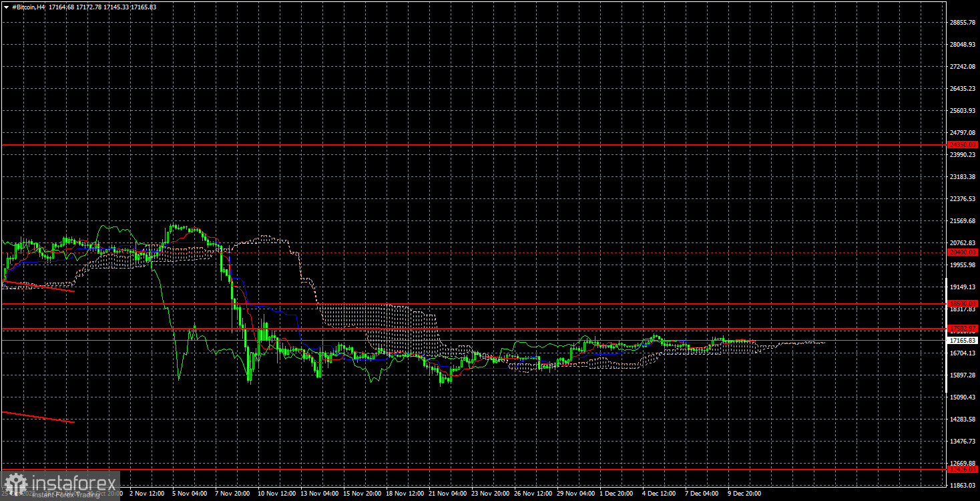Click the 23990.23 price scale label

click(x=963, y=154)
